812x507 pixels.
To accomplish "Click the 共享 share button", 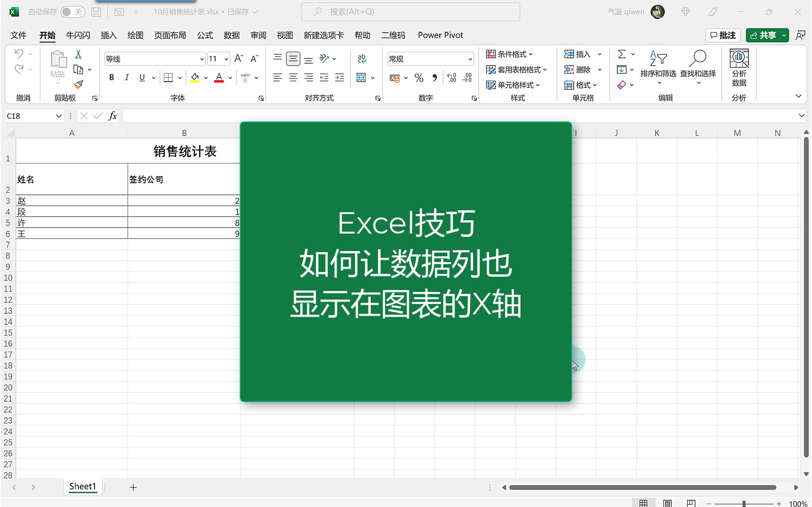I will 765,35.
